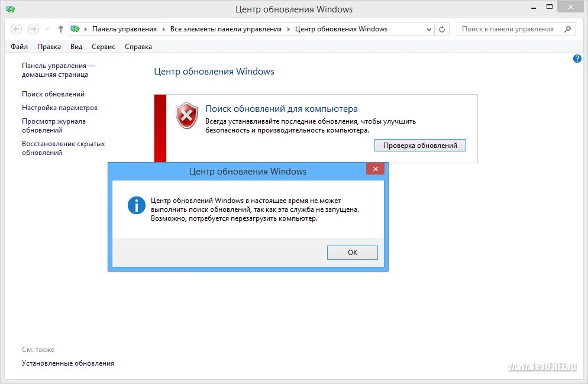Open Настройка параметров link

[x=60, y=108]
